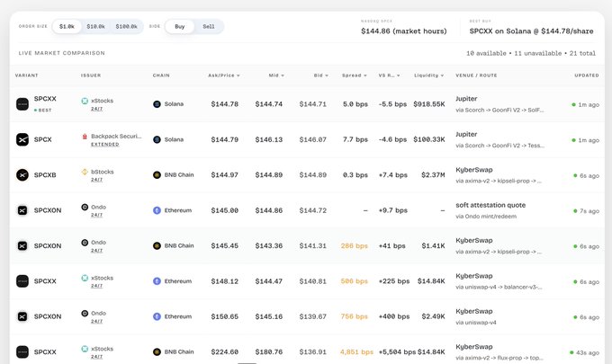Click Solana chain icon in SPCX row
This screenshot has height=364, width=612.
point(157,139)
